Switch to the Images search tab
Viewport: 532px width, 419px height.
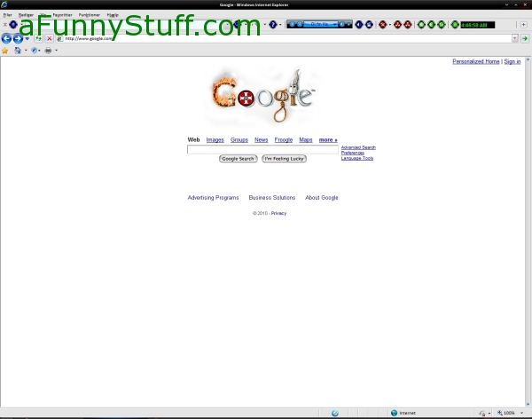coord(215,139)
